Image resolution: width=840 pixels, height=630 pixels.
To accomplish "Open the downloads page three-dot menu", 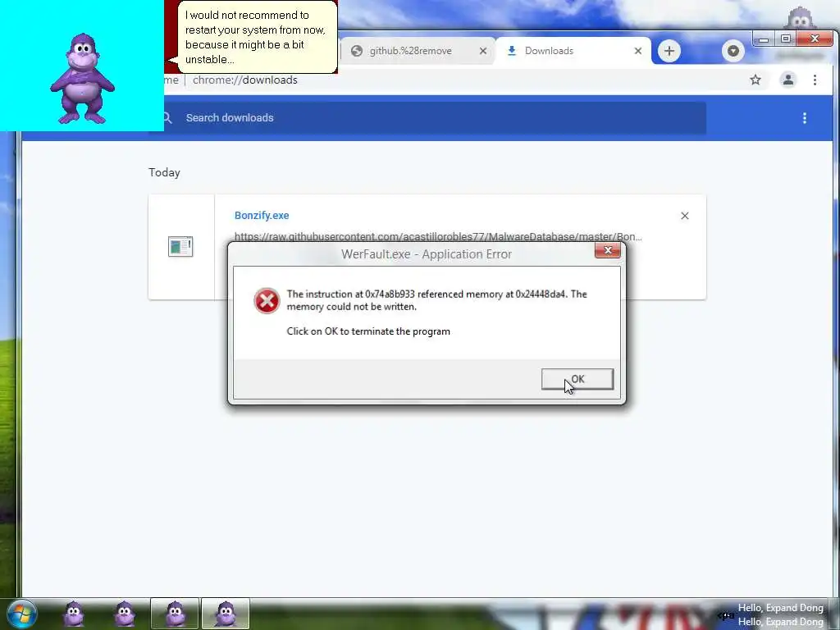I will pos(804,118).
